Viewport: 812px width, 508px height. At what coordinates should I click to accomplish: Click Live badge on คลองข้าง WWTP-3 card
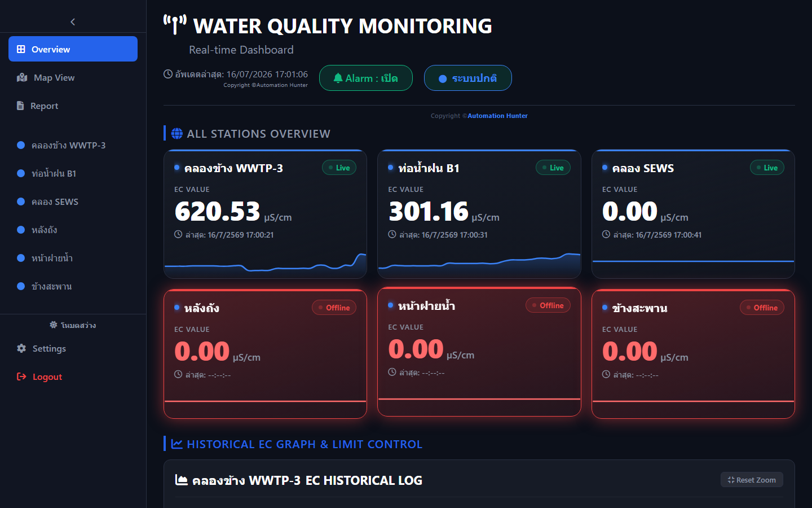(339, 168)
